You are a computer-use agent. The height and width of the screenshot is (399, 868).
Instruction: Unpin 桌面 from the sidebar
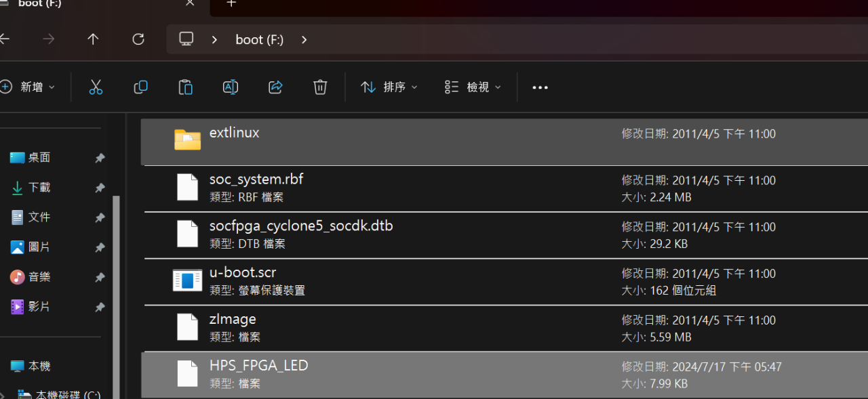(x=100, y=157)
